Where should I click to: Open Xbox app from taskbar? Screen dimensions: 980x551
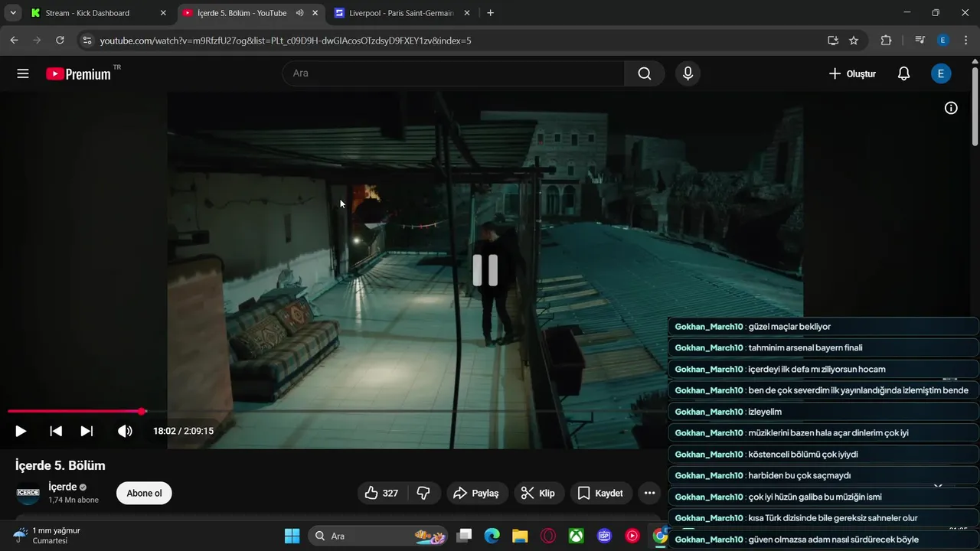577,536
